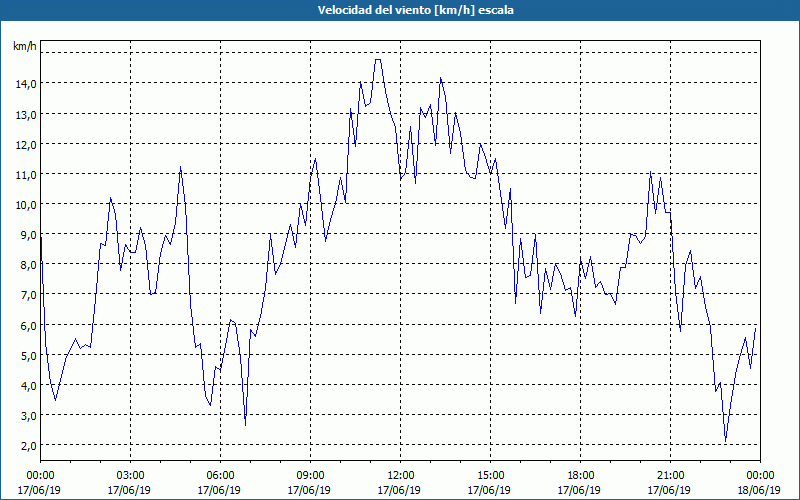800x500 pixels.
Task: Click the wind speed peak near 11:15
Action: point(378,60)
